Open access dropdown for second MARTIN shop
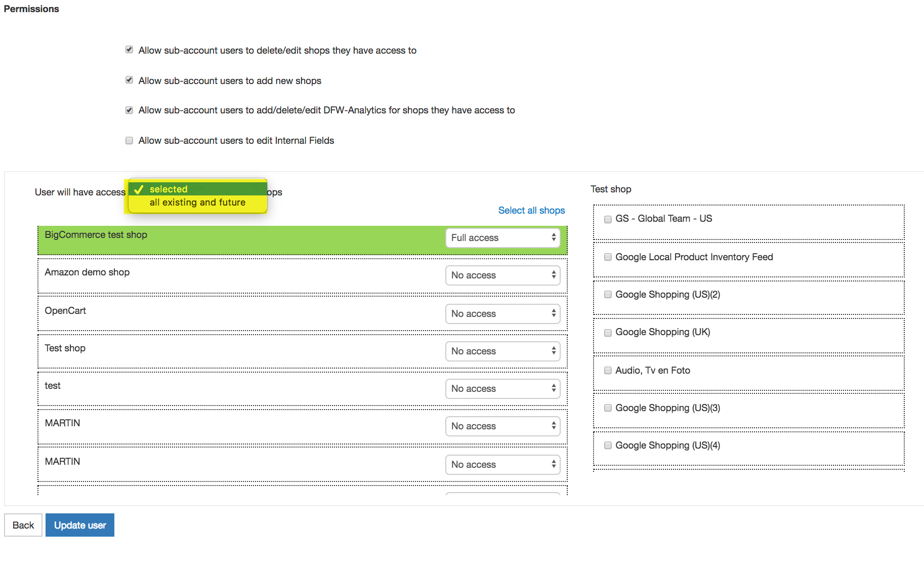 (502, 464)
